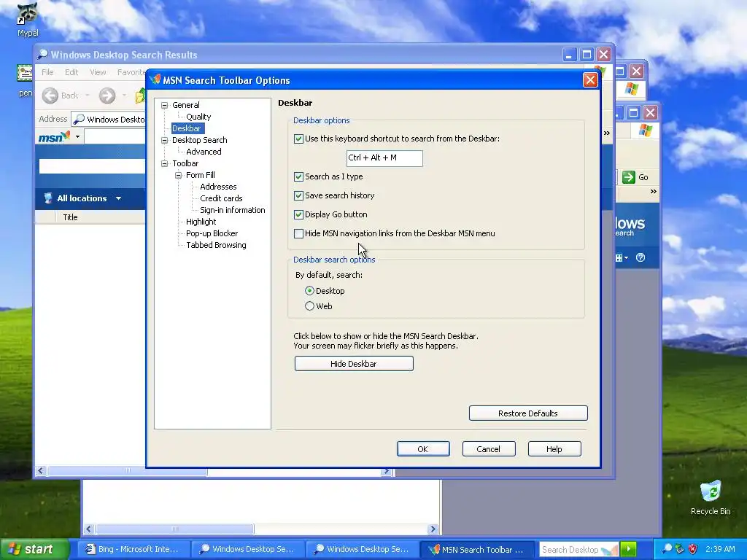Select Highlight in options tree

tap(201, 222)
